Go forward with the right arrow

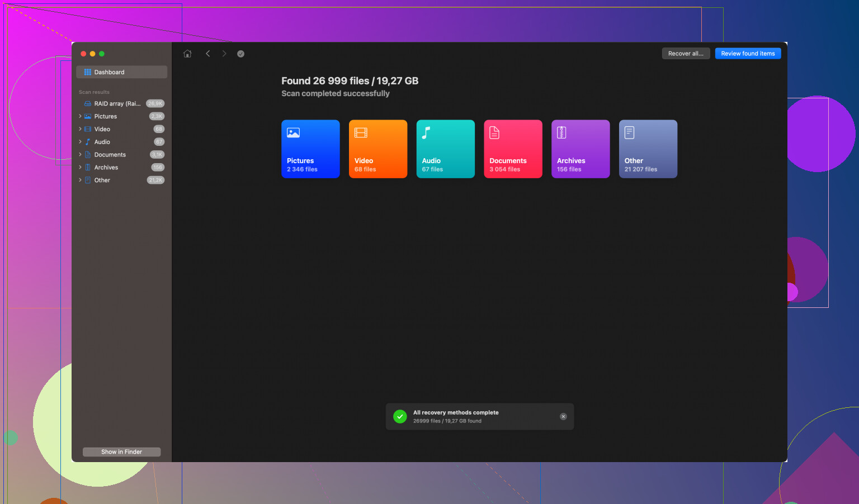tap(224, 54)
